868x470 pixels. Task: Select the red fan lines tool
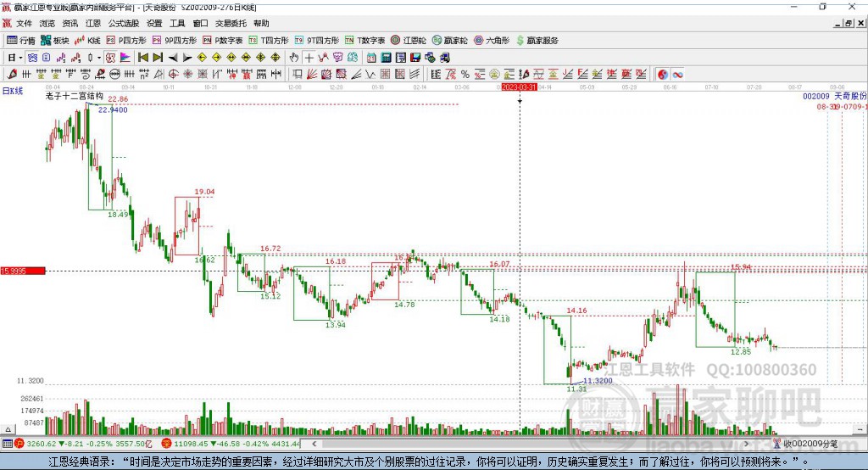312,75
